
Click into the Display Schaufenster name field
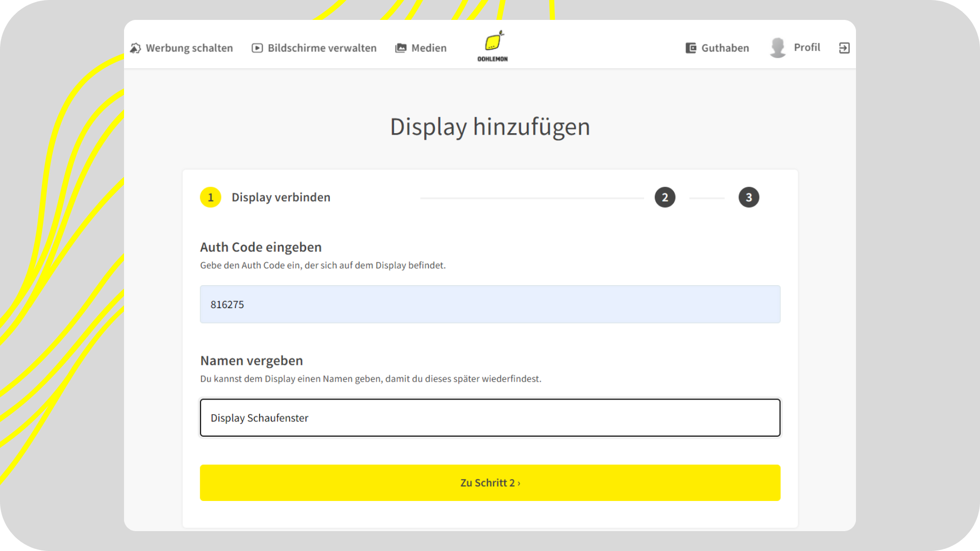(490, 418)
